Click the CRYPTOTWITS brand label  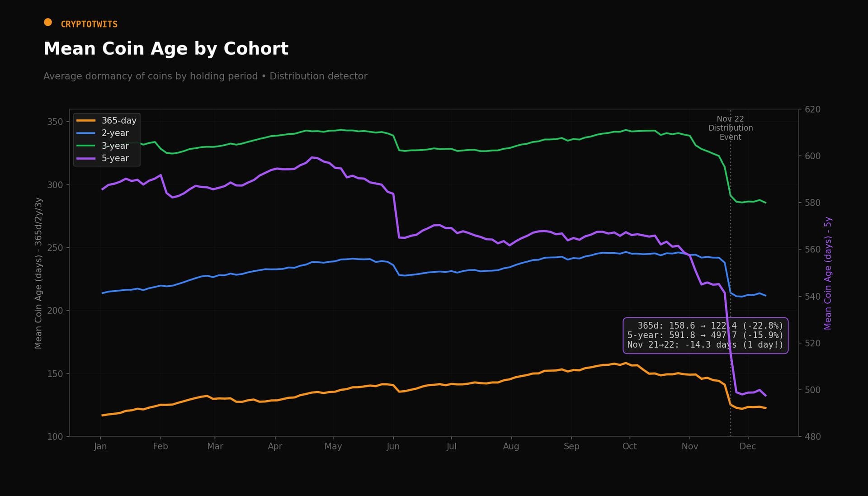(89, 24)
